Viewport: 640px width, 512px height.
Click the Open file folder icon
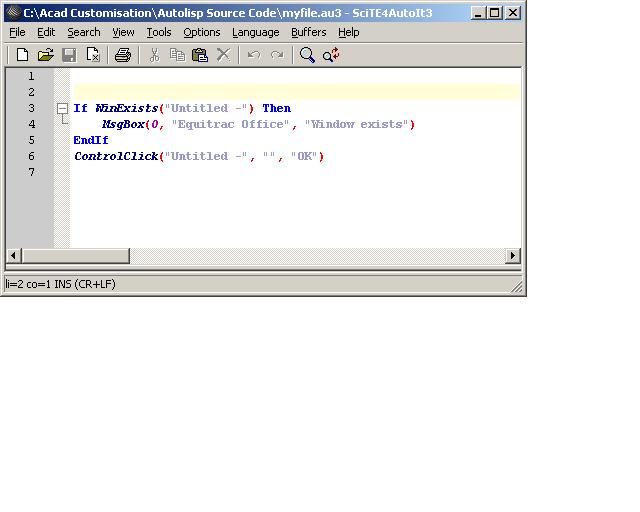coord(46,55)
